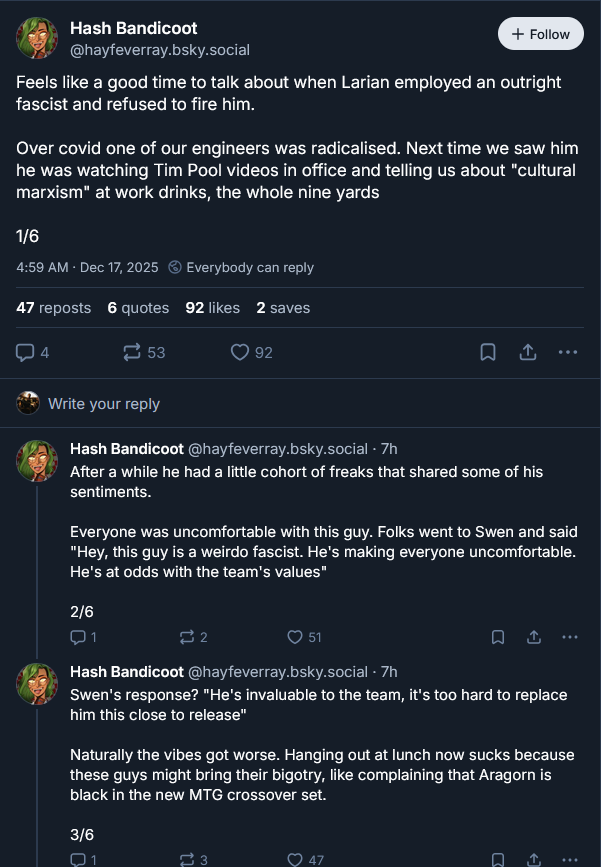This screenshot has width=601, height=867.
Task: View the 47 reposts list
Action: [x=54, y=308]
